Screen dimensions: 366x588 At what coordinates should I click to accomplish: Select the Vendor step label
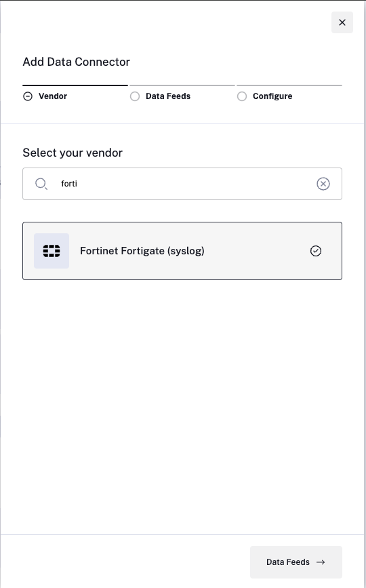[x=53, y=96]
